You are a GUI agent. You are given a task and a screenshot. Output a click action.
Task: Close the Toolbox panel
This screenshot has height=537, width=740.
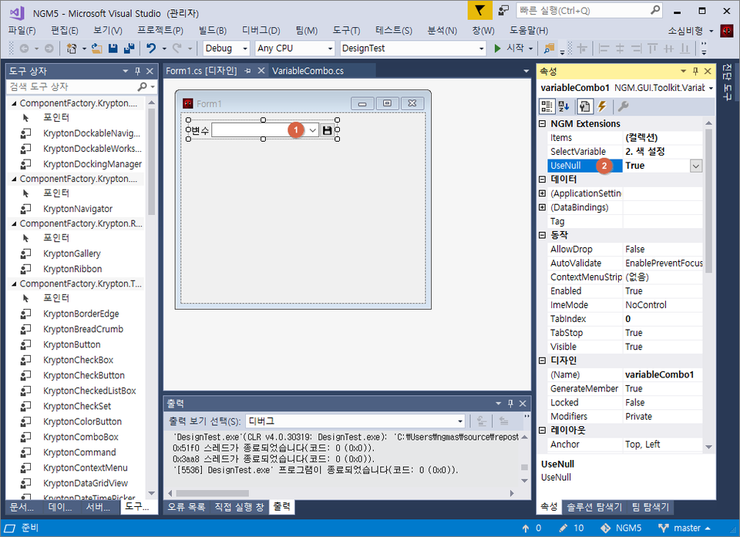[150, 71]
